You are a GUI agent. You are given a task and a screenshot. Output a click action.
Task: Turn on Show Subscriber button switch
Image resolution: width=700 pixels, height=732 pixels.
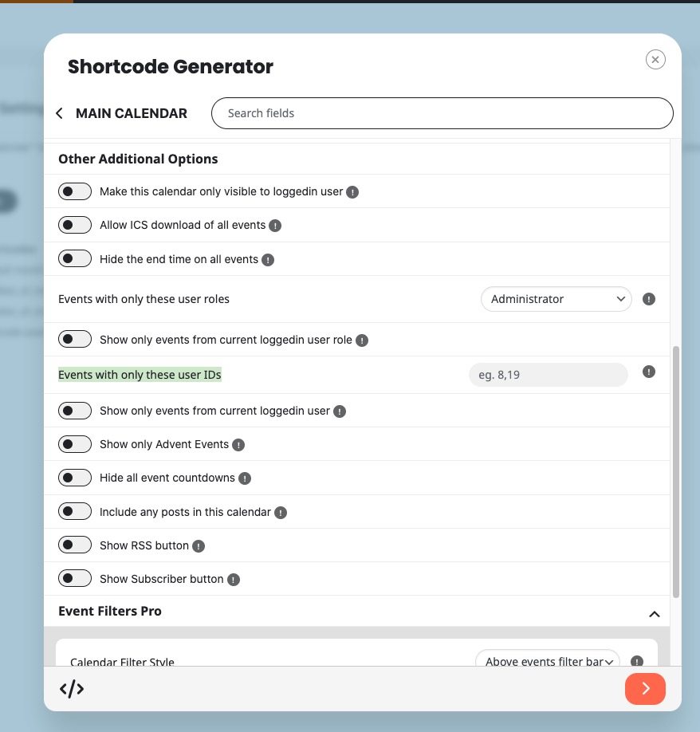pos(75,578)
